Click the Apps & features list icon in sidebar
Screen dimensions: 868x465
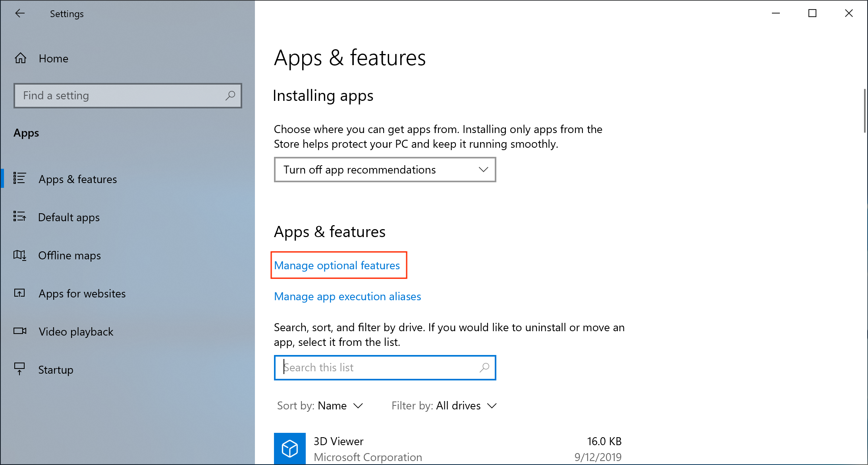19,178
